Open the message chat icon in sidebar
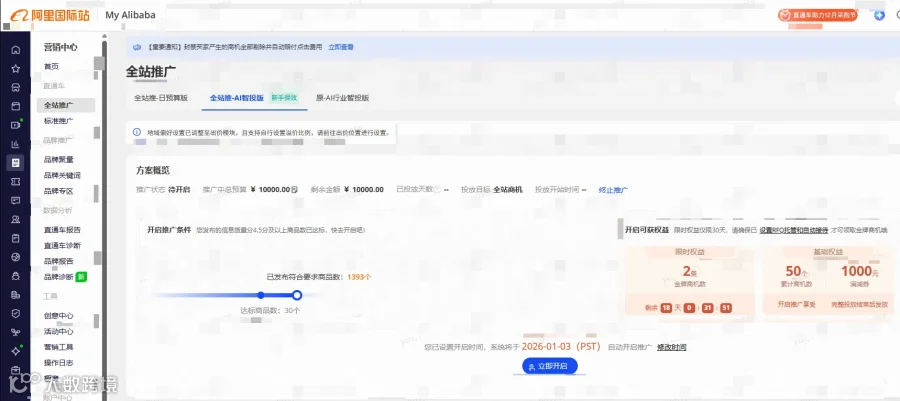Image resolution: width=900 pixels, height=401 pixels. [15, 200]
